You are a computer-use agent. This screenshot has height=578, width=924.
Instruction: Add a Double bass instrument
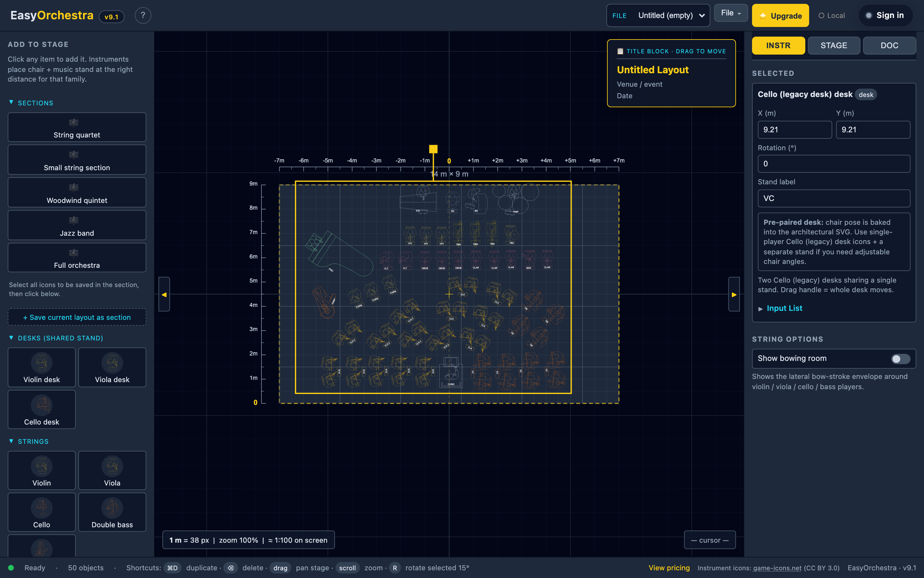[x=112, y=512]
